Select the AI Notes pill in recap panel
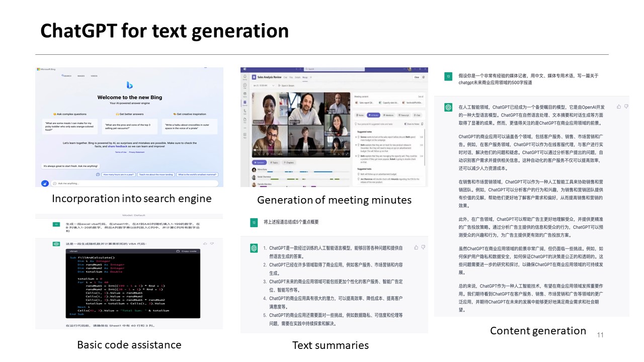The width and height of the screenshot is (644, 362). pos(373,115)
